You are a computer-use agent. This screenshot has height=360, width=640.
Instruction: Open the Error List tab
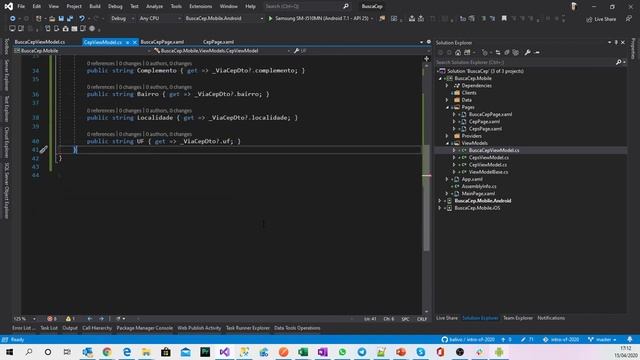23,328
